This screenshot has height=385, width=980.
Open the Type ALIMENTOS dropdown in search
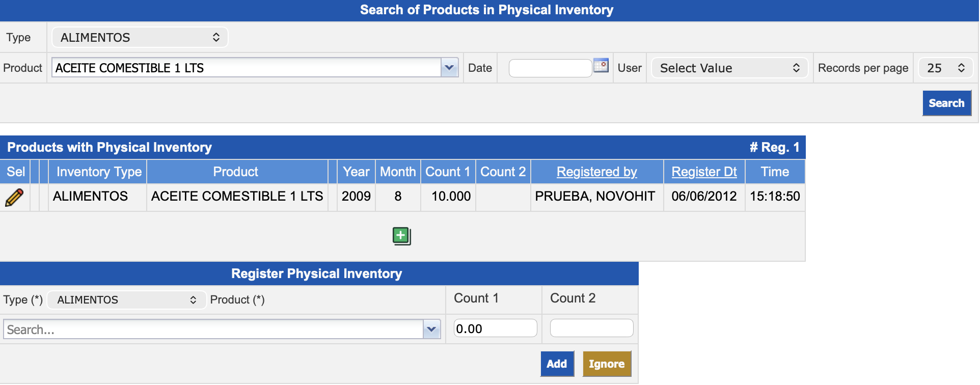click(x=140, y=38)
